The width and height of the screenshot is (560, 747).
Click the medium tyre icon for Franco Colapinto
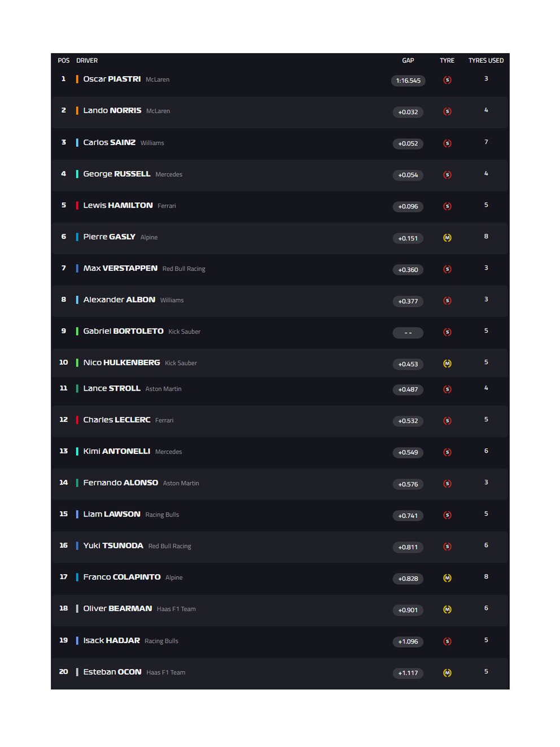pos(447,578)
